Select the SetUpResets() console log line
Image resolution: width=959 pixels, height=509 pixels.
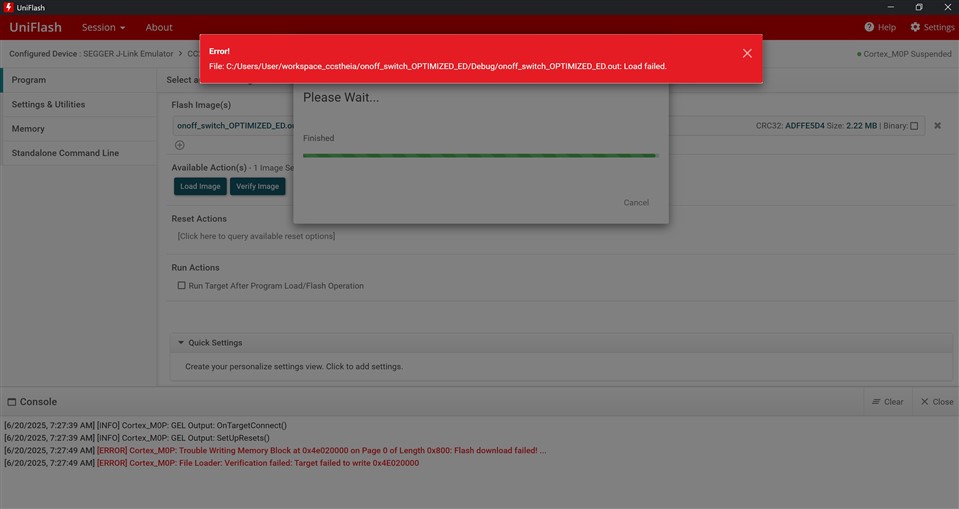[x=137, y=438]
